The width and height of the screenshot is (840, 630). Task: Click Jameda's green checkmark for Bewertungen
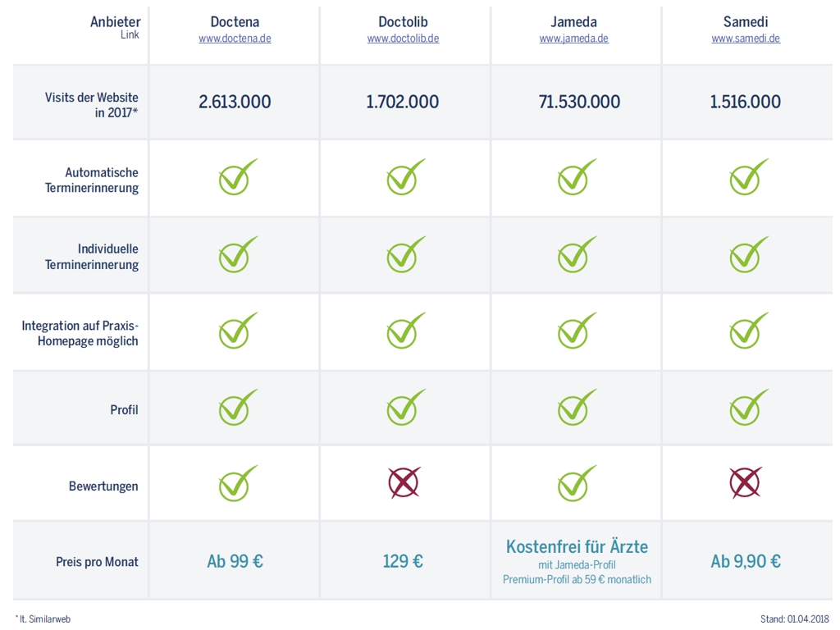pyautogui.click(x=577, y=482)
